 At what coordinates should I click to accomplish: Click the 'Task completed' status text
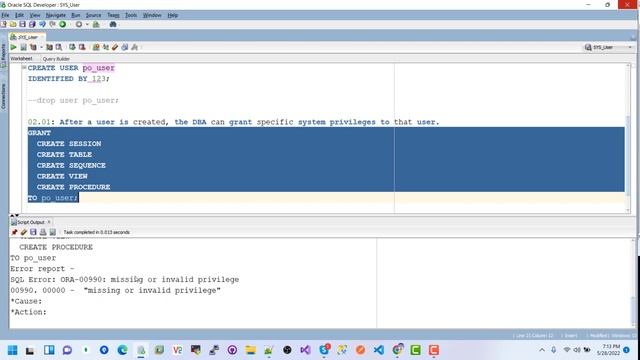[x=96, y=232]
